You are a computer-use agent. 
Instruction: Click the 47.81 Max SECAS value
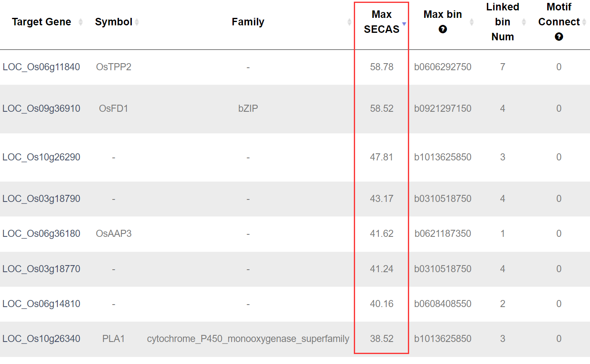point(381,157)
